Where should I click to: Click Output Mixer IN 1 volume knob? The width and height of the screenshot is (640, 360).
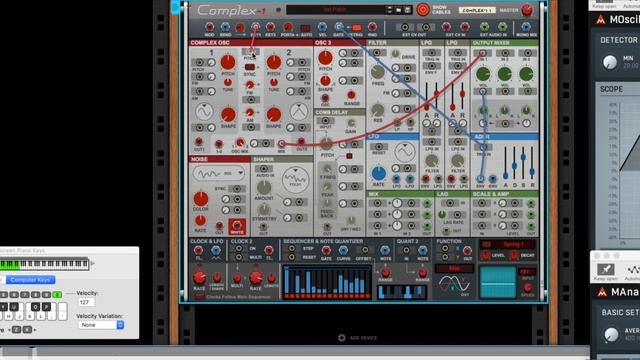pyautogui.click(x=483, y=74)
